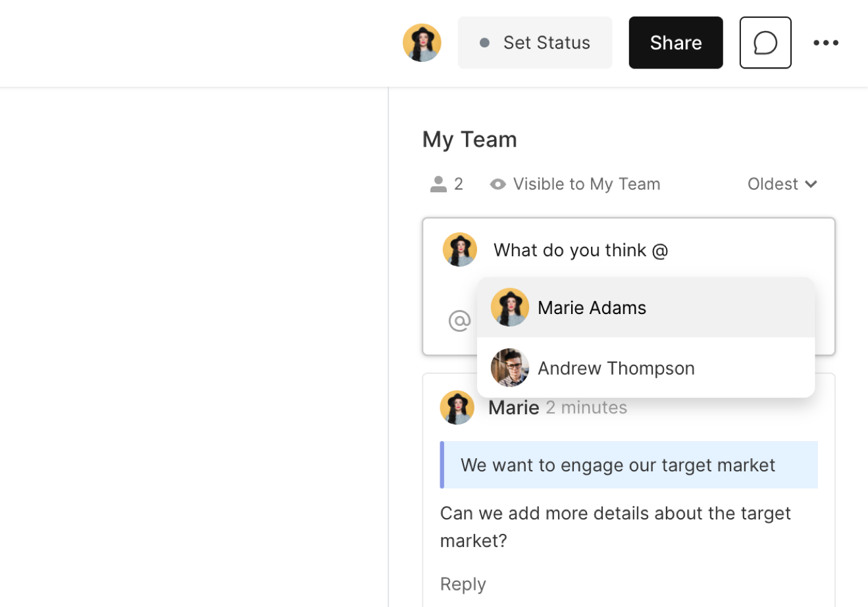Open the Oldest sort dropdown
This screenshot has width=868, height=607.
pos(773,184)
